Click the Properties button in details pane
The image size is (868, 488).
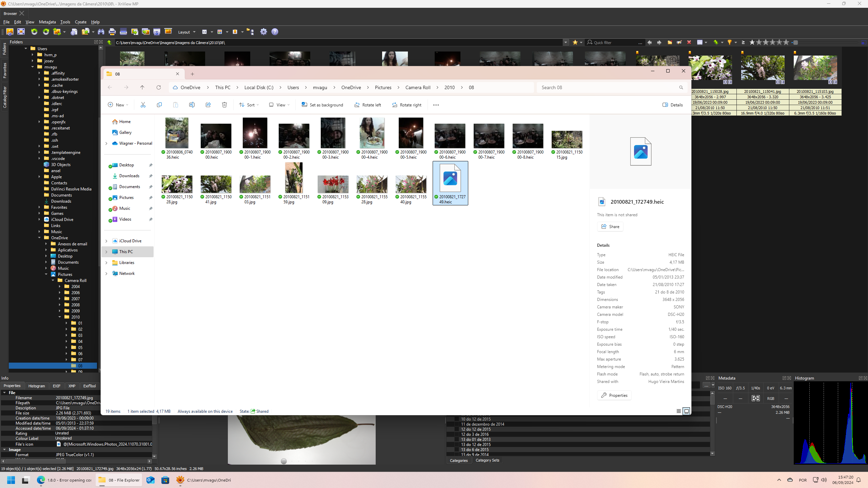point(614,395)
